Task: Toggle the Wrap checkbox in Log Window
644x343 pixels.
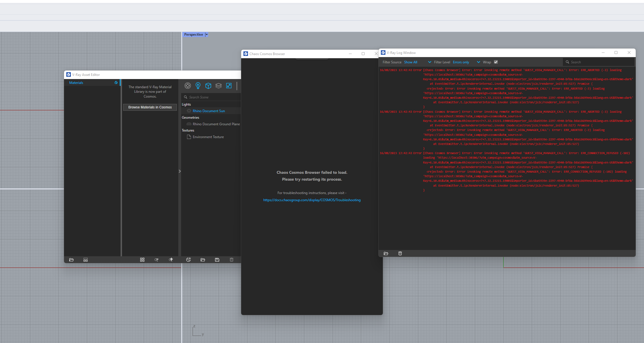Action: (496, 62)
